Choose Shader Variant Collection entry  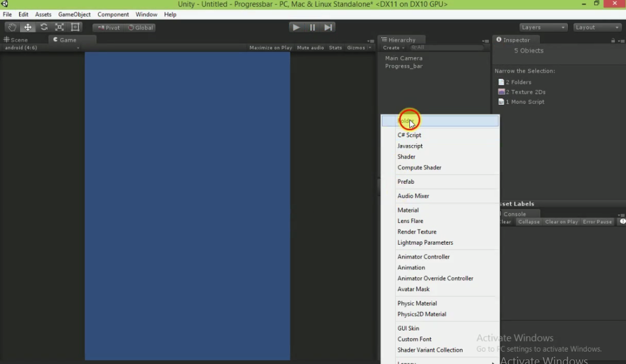(x=440, y=350)
